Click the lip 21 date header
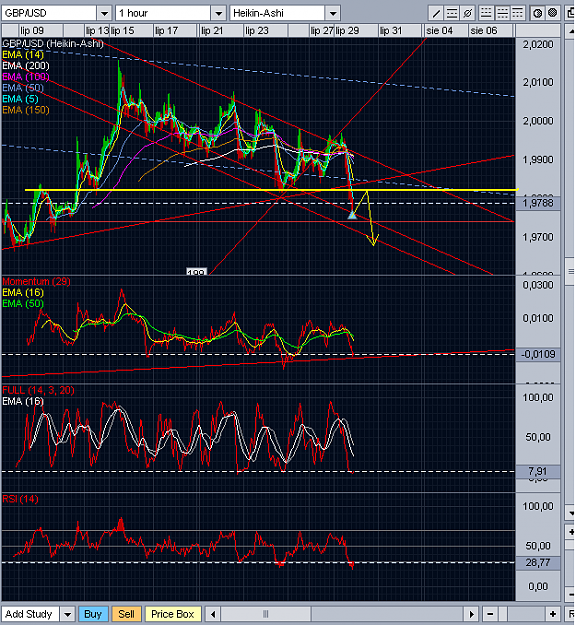This screenshot has height=625, width=576. (x=212, y=31)
